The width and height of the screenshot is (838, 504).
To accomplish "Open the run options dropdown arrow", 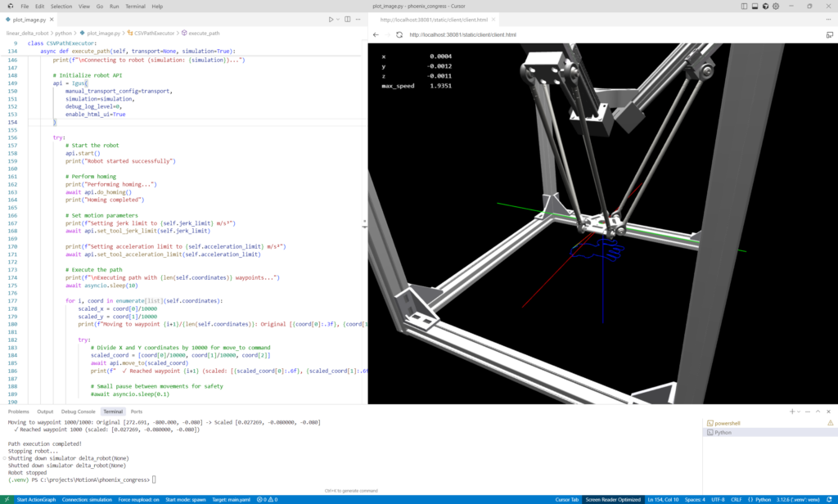I will [x=340, y=19].
